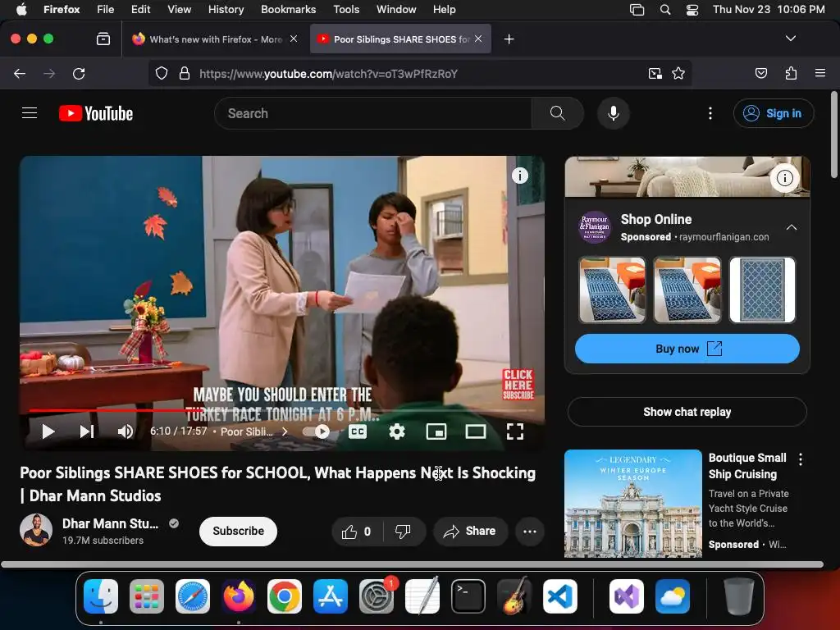Screen dimensions: 840x630
Task: Like the video thumbs up
Action: coord(358,532)
